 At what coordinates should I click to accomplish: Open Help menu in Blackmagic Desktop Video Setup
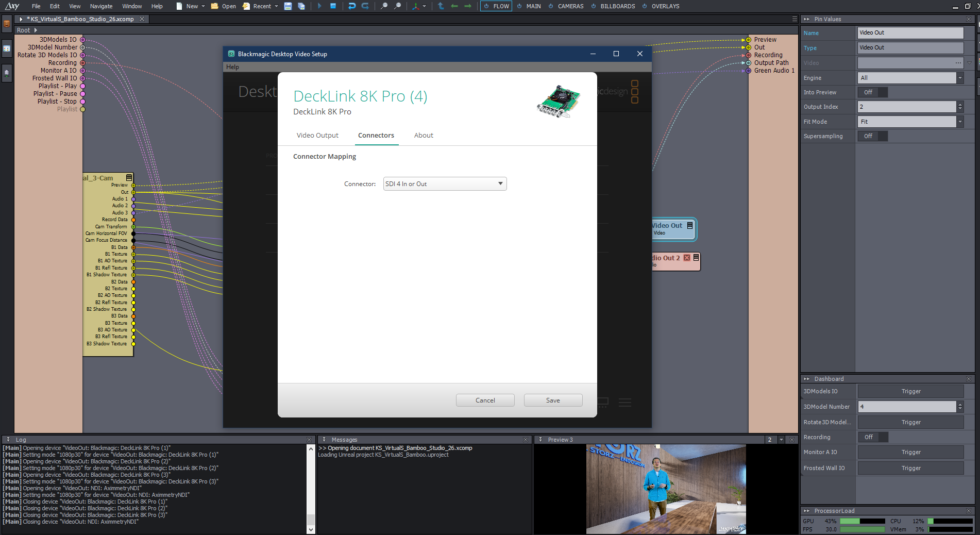232,67
